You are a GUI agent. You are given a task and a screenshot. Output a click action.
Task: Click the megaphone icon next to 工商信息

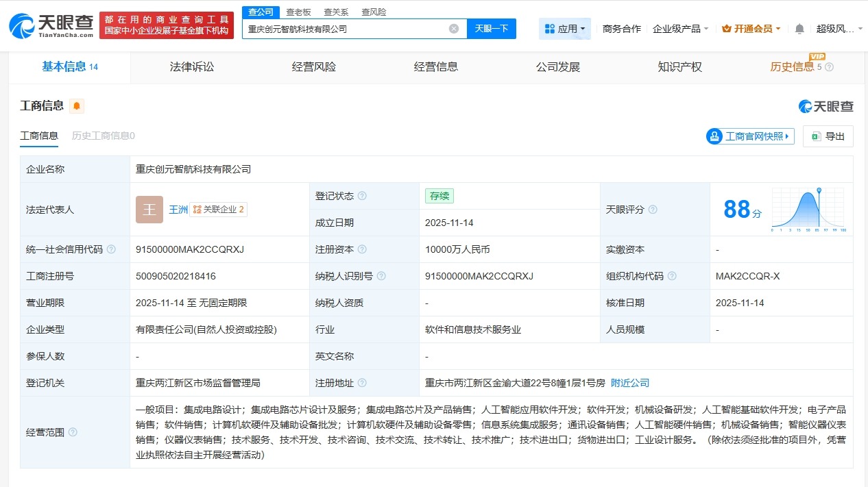pos(76,105)
